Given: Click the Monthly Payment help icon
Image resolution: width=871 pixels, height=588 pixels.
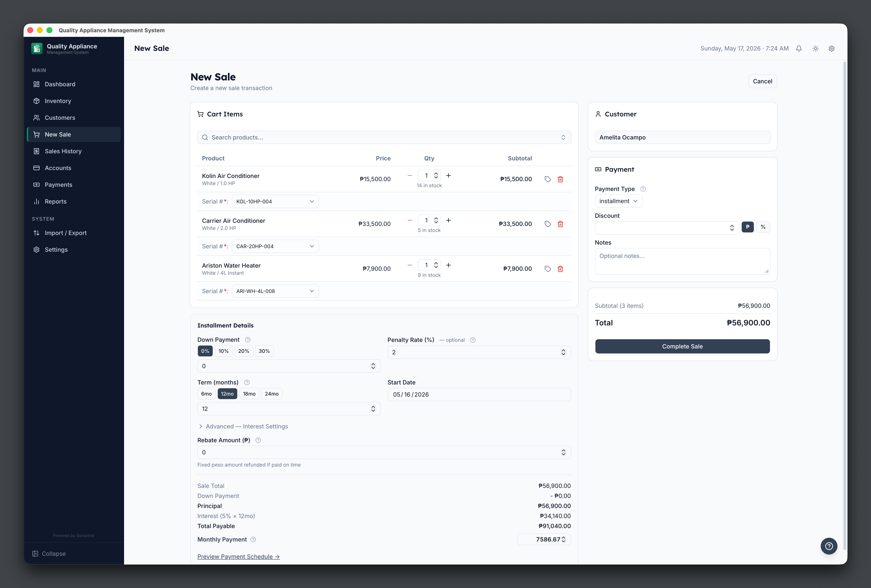Looking at the screenshot, I should (x=253, y=539).
